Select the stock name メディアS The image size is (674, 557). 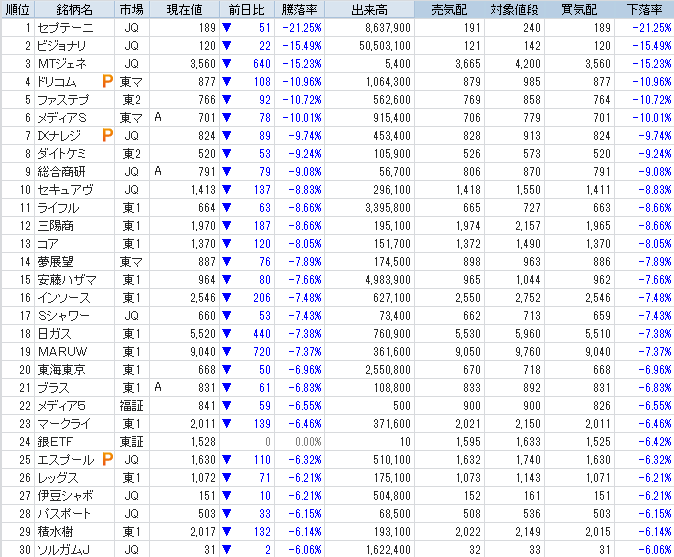pyautogui.click(x=62, y=118)
